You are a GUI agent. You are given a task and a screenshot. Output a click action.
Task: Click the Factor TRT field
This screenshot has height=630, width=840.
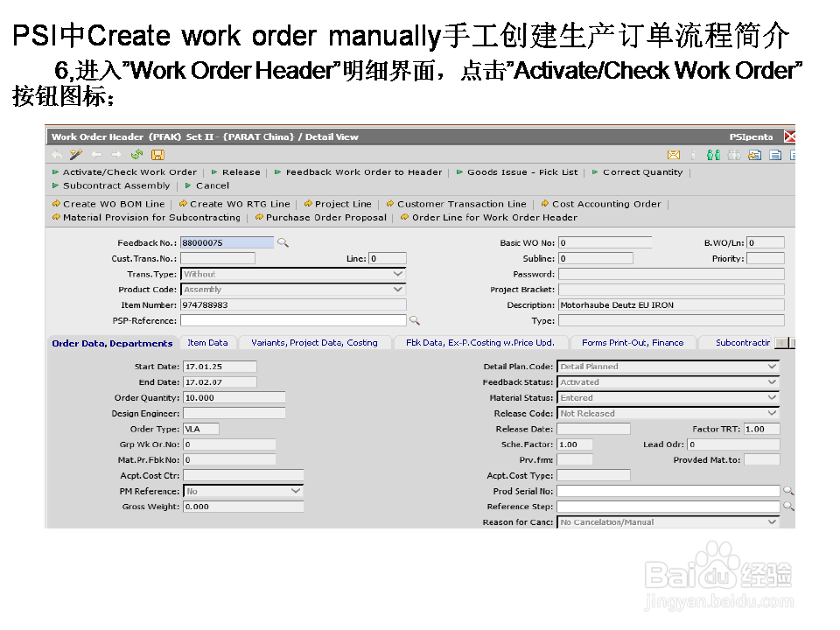(762, 429)
